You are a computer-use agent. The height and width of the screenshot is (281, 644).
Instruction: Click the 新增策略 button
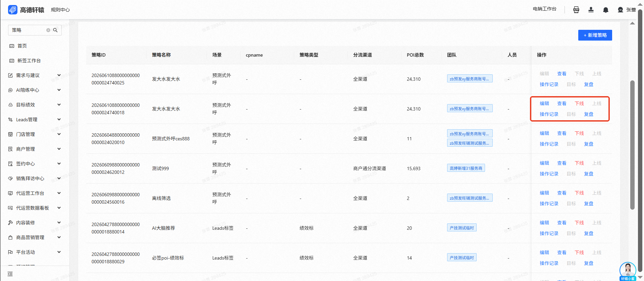595,35
